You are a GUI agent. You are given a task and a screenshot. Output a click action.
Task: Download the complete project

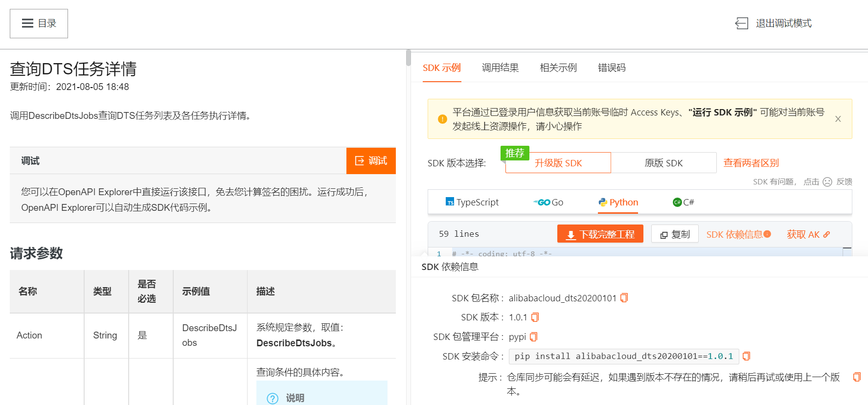(x=600, y=234)
